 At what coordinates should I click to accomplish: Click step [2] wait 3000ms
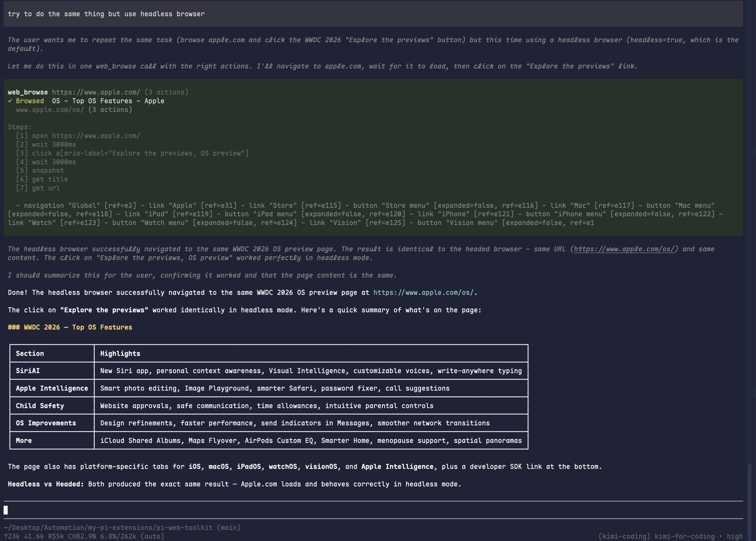pyautogui.click(x=46, y=144)
